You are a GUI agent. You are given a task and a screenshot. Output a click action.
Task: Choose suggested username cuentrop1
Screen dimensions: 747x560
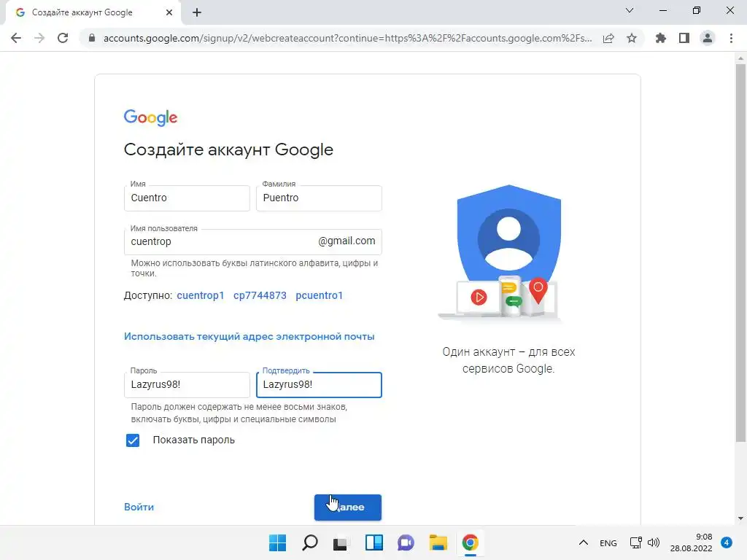click(200, 296)
